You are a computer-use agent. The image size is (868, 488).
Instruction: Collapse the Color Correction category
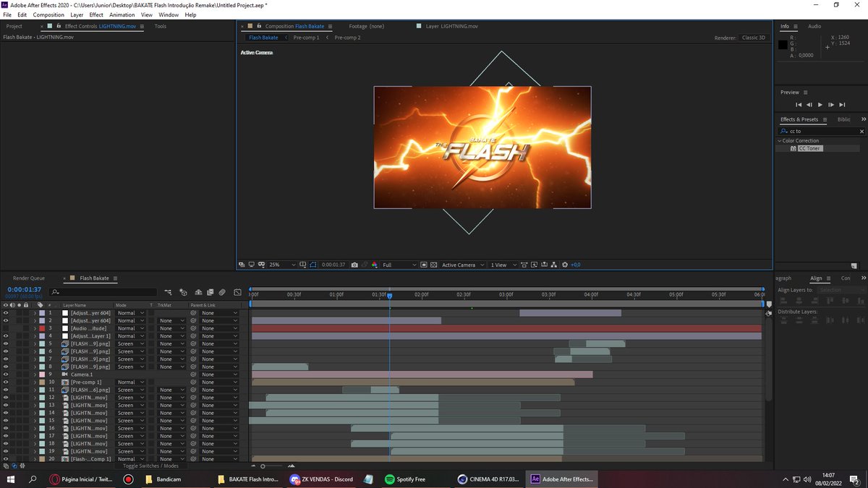point(780,140)
